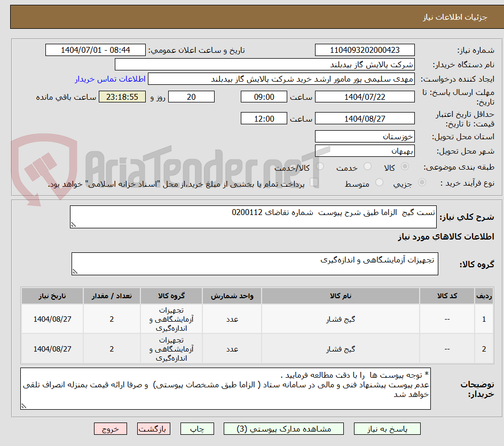Click the resize handle on توضیحات خریدار box
Image resolution: width=504 pixels, height=446 pixels.
pyautogui.click(x=23, y=405)
